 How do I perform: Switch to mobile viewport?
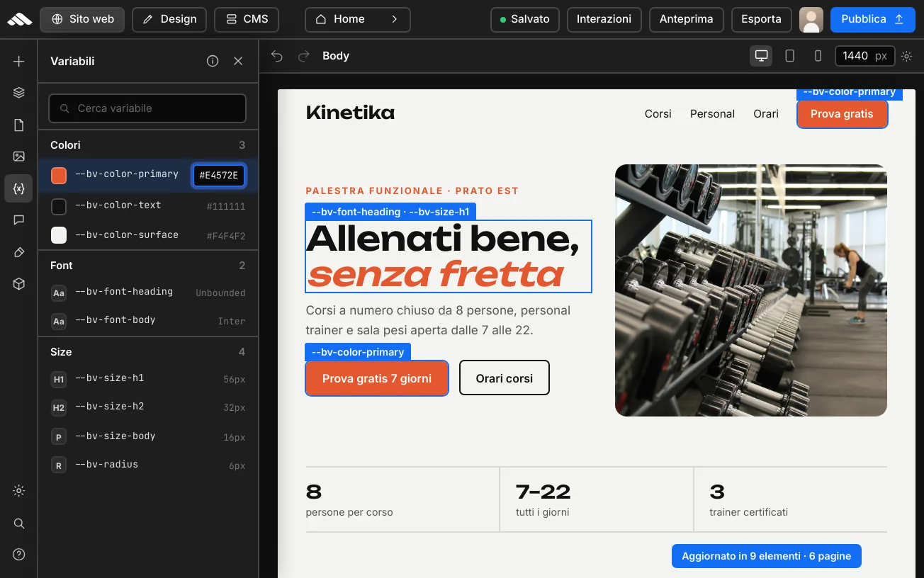[818, 56]
